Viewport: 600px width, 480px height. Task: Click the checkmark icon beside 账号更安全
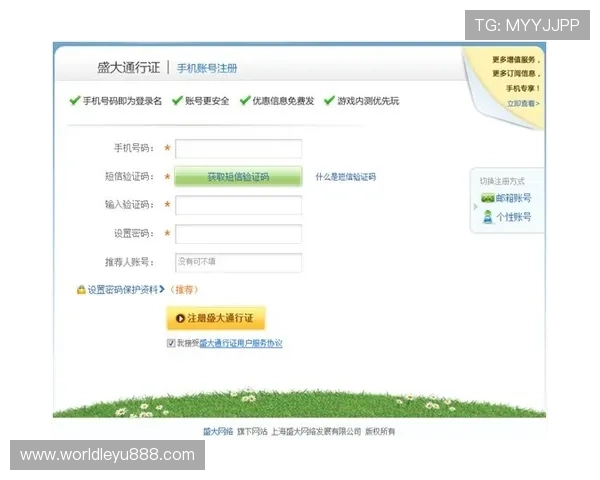pyautogui.click(x=177, y=101)
